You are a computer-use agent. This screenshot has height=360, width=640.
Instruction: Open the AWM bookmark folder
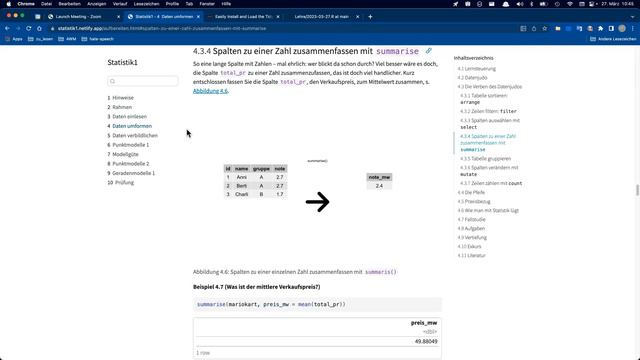67,39
